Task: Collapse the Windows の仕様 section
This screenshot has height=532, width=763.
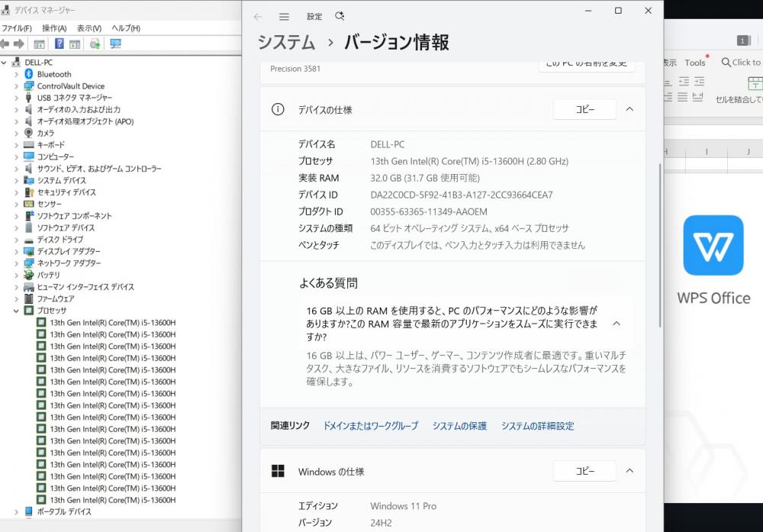Action: [x=629, y=471]
